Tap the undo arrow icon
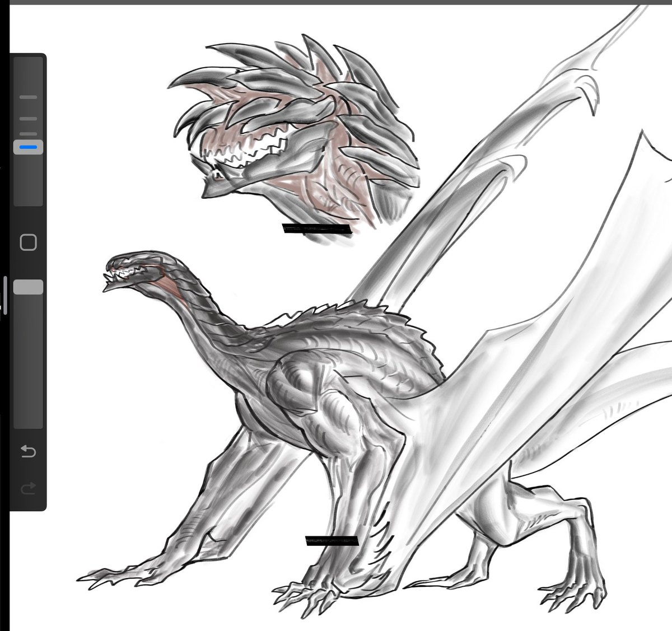The image size is (672, 631). click(27, 451)
